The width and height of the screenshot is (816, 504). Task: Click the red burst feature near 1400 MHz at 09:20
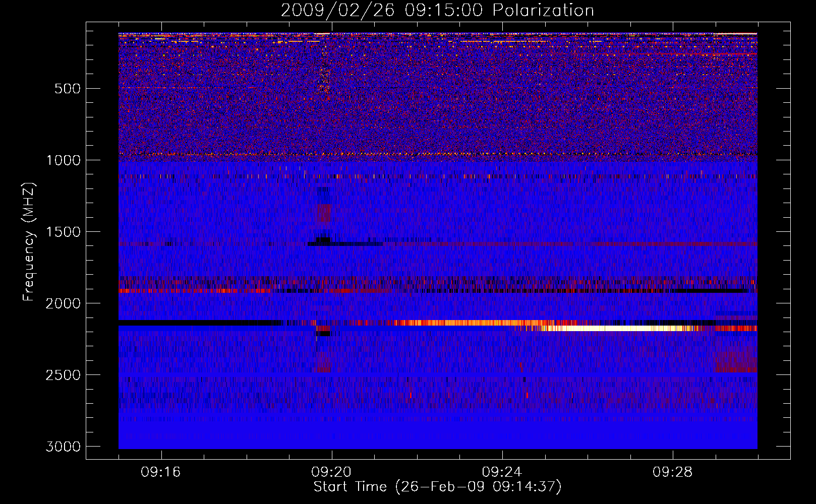coord(323,213)
